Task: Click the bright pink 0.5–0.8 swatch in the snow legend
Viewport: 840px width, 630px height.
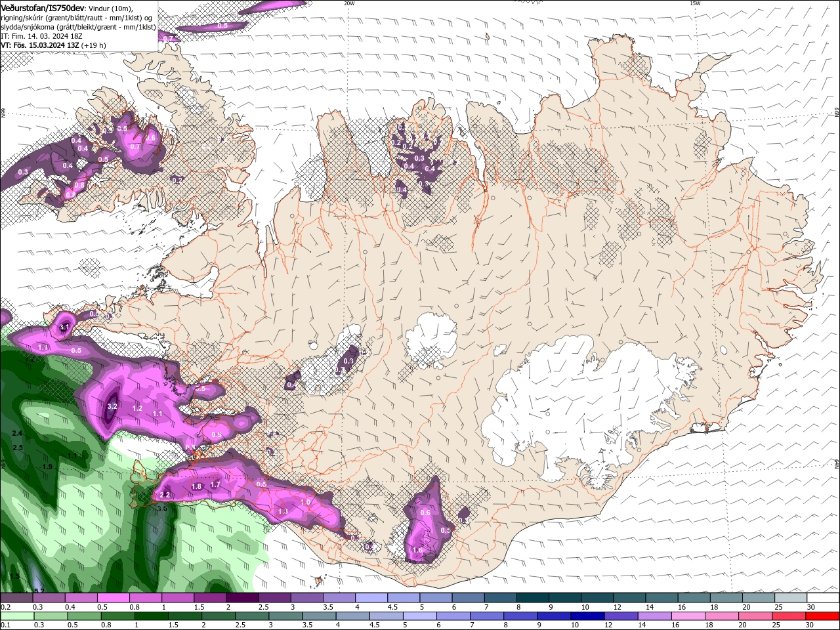Action: tap(113, 598)
